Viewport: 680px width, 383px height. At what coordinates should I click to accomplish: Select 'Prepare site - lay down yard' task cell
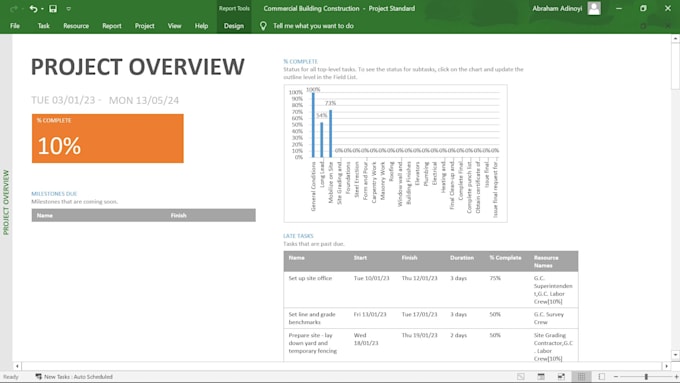pyautogui.click(x=313, y=343)
